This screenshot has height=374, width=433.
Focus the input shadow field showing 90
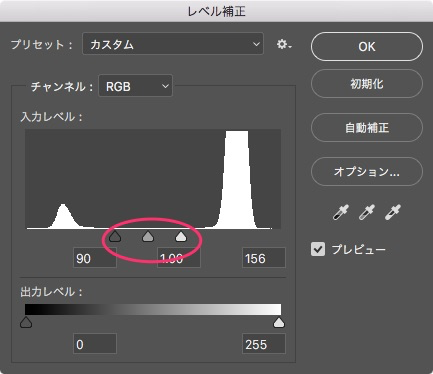pyautogui.click(x=95, y=258)
